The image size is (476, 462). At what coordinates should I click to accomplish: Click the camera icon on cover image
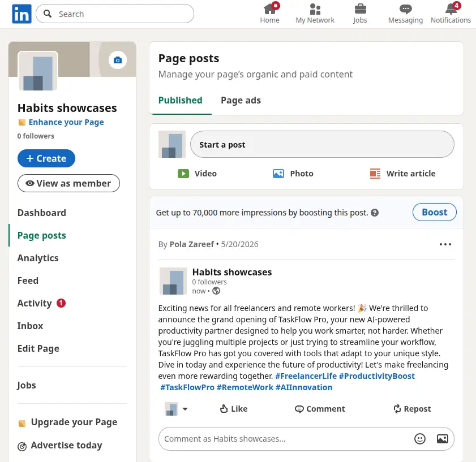pyautogui.click(x=118, y=60)
